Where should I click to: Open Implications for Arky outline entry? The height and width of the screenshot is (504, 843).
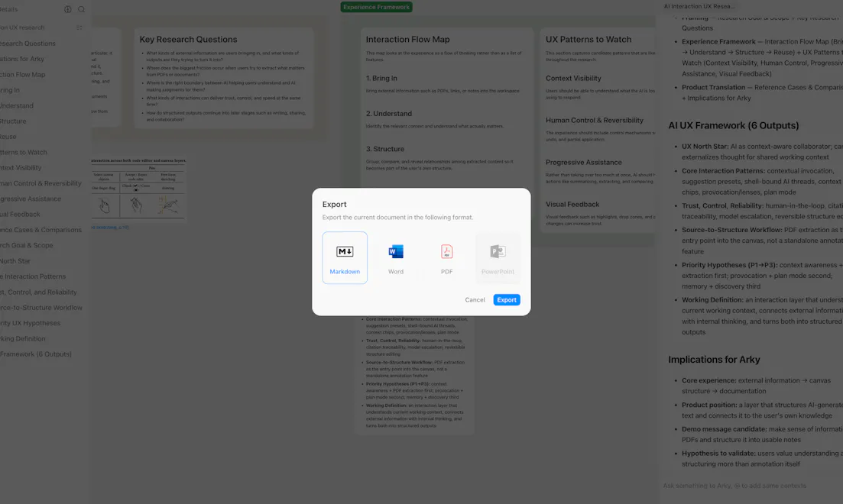coord(22,59)
